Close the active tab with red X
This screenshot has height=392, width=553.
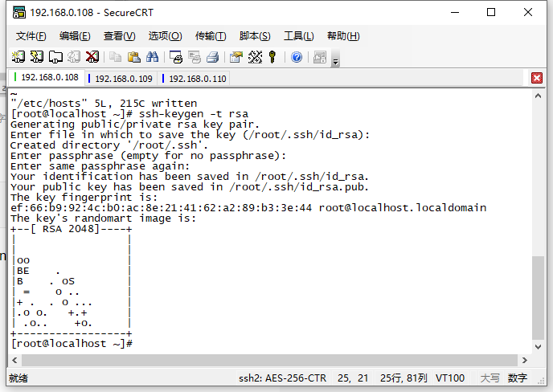[537, 78]
